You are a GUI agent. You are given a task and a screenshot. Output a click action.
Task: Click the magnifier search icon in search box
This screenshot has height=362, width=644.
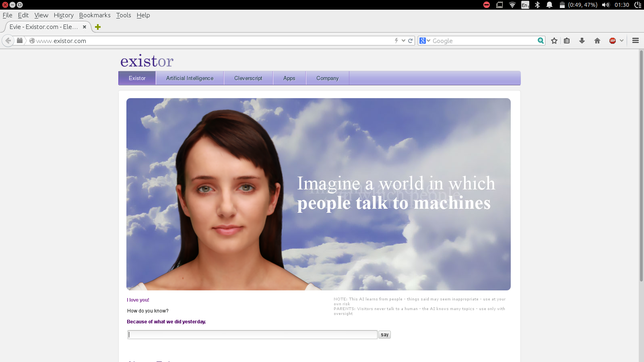541,41
